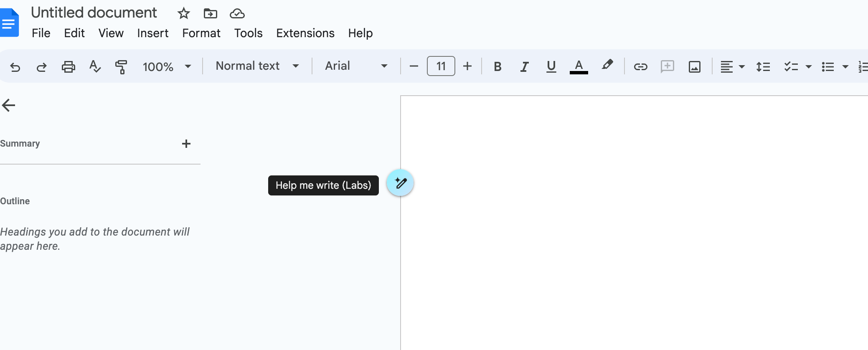
Task: Open the Edit menu
Action: [x=74, y=33]
